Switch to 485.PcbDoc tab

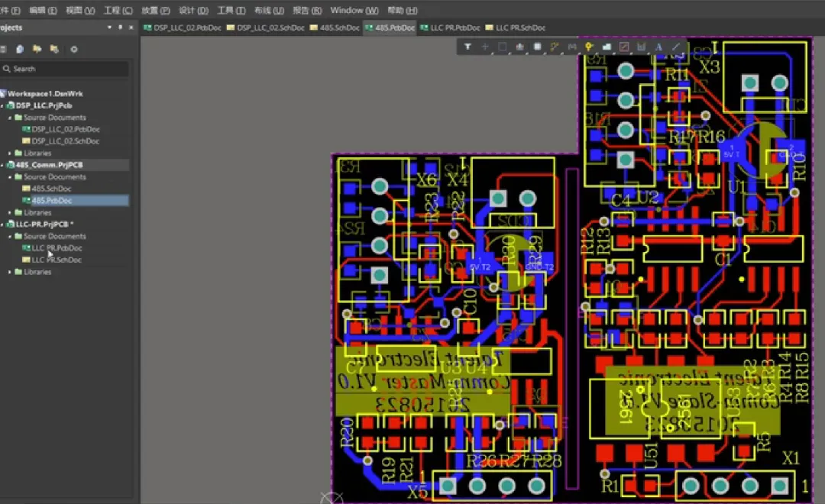390,28
